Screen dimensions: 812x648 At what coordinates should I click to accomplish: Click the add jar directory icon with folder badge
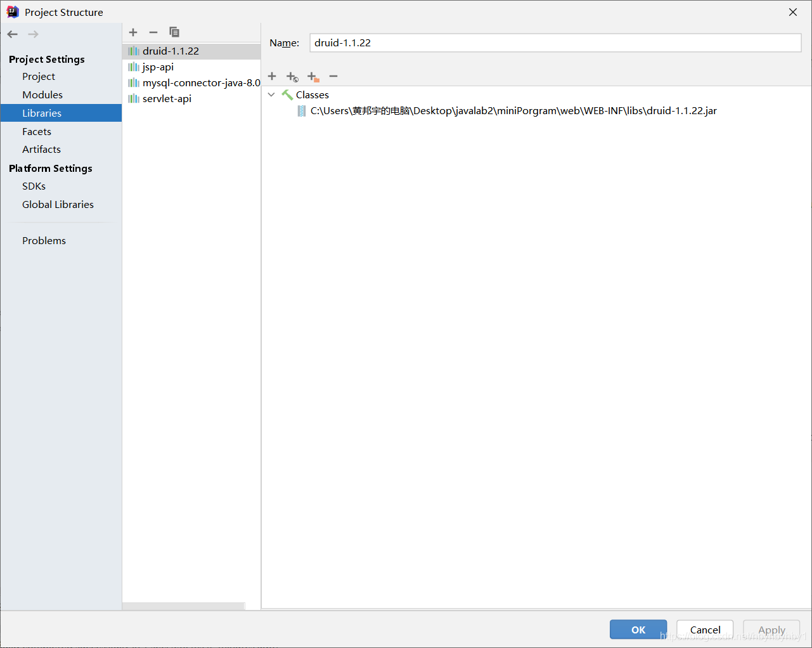313,76
